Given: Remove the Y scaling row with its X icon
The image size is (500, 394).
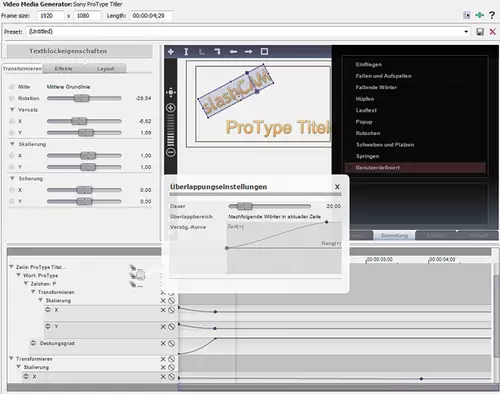Looking at the screenshot, I should pos(163,327).
